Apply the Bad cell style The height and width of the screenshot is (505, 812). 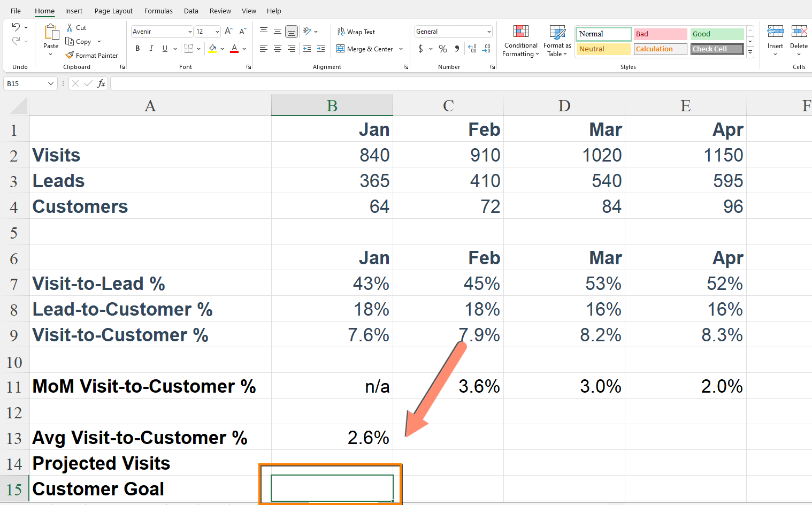[661, 34]
